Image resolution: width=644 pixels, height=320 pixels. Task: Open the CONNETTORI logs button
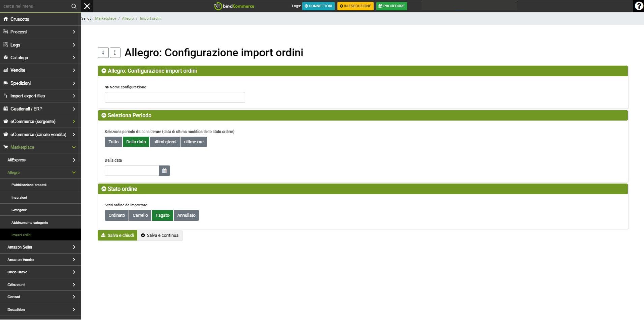(x=318, y=6)
